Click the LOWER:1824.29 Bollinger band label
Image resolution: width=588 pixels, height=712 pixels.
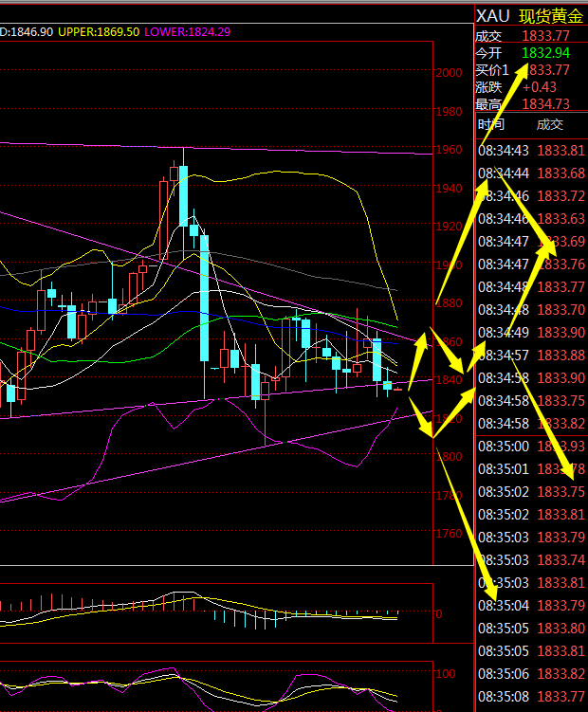point(188,31)
